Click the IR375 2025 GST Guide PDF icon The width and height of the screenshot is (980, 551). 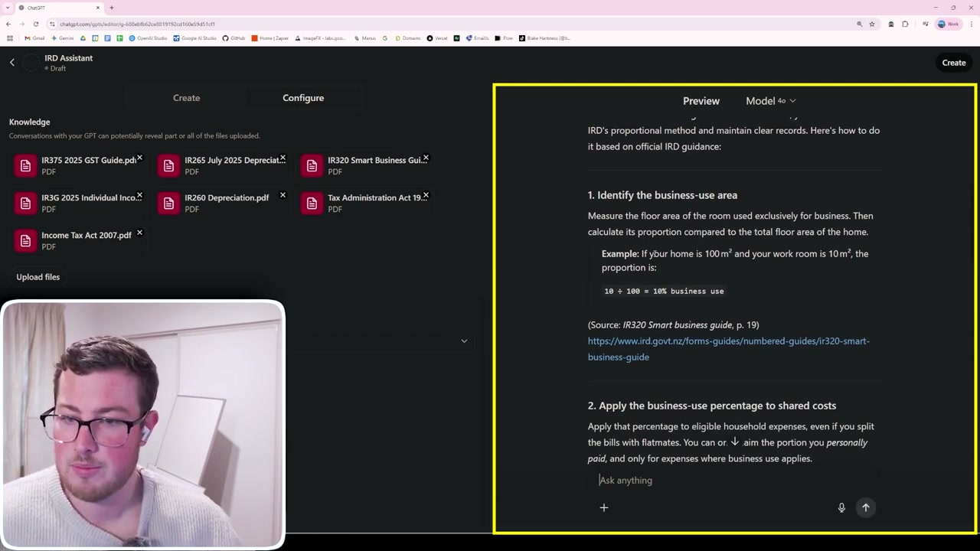pyautogui.click(x=25, y=166)
